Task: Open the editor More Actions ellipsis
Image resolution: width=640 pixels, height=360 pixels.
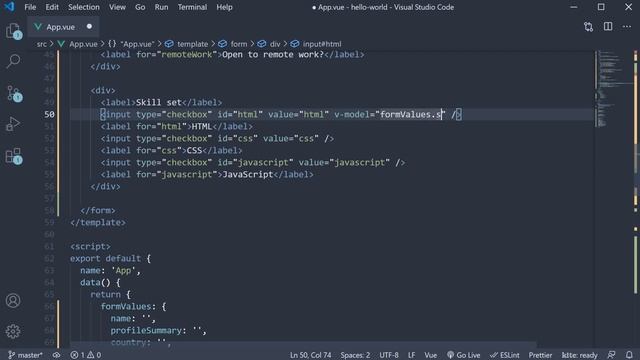Action: (627, 27)
